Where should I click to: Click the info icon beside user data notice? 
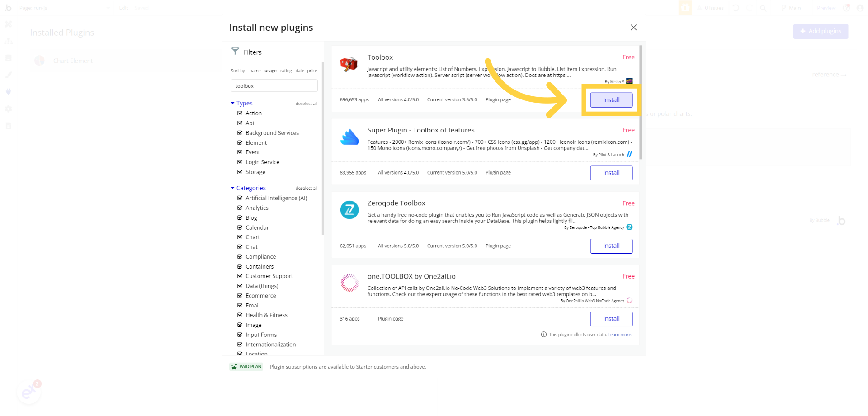[x=544, y=335]
